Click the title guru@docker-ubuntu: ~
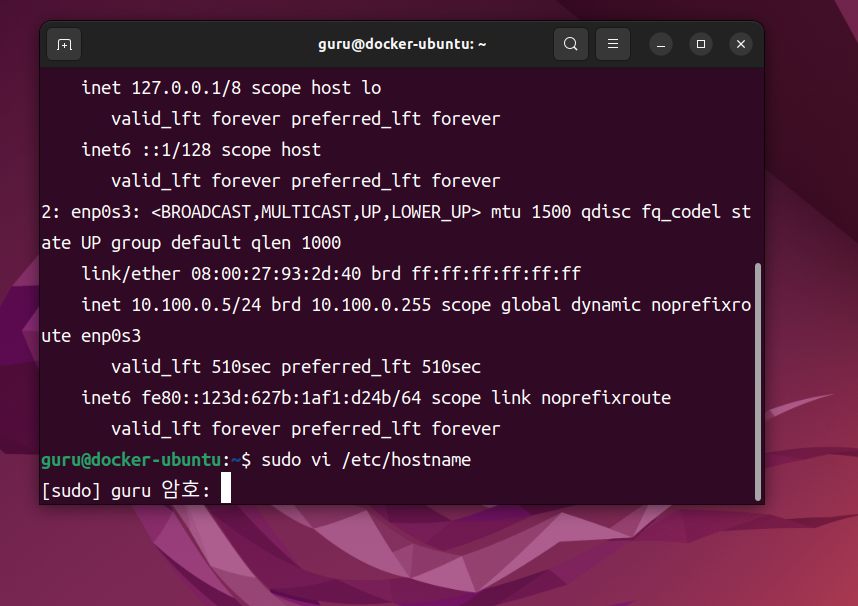Image resolution: width=858 pixels, height=606 pixels. coord(402,44)
